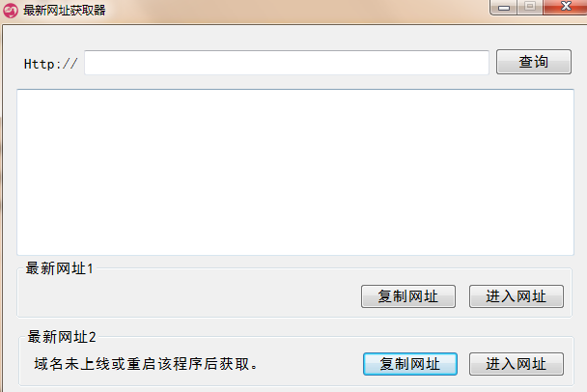Copy the URL under 最新网址2
Image resolution: width=587 pixels, height=392 pixels.
pos(410,364)
